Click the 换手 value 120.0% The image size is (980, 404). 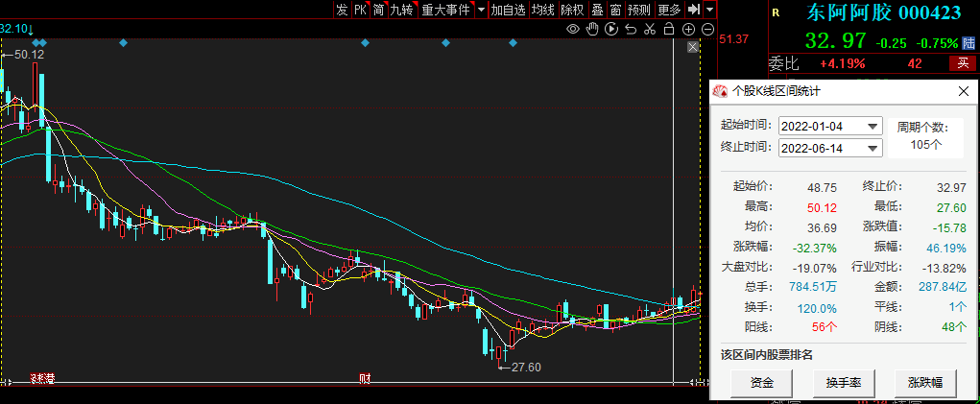point(817,308)
